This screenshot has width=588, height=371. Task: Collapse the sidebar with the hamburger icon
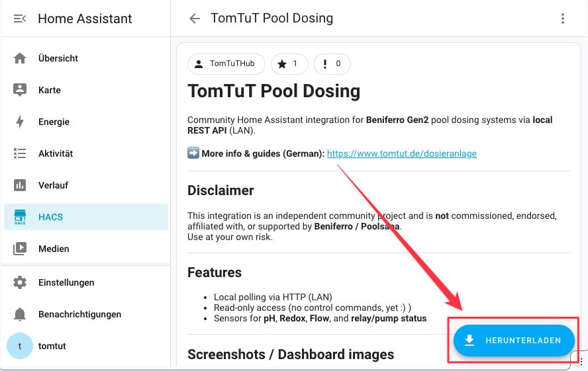(20, 19)
